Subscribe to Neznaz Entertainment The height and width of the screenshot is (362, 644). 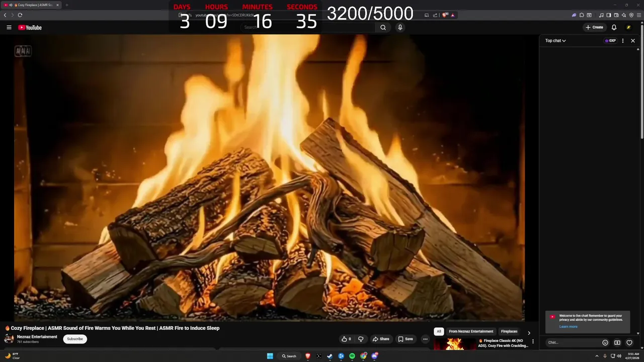click(x=75, y=339)
